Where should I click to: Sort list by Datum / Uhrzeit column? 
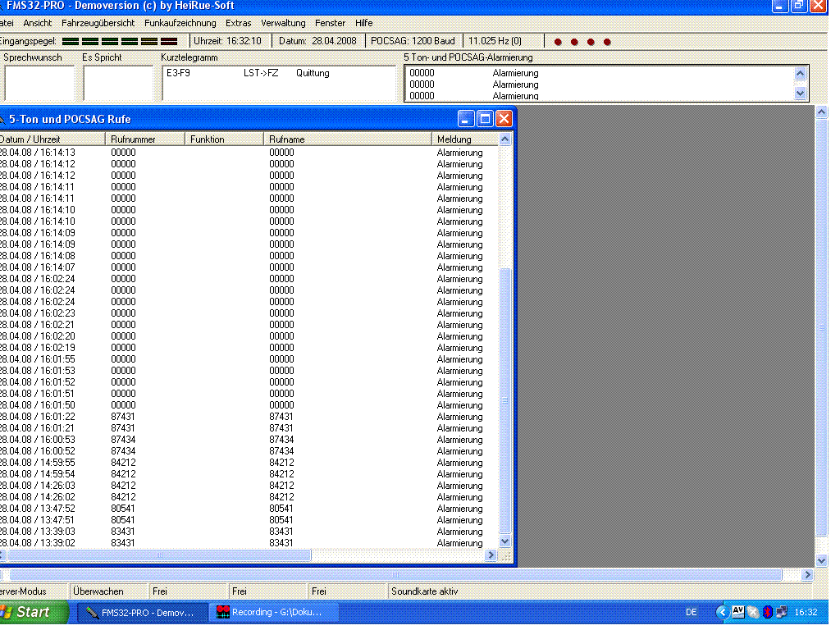click(x=49, y=139)
